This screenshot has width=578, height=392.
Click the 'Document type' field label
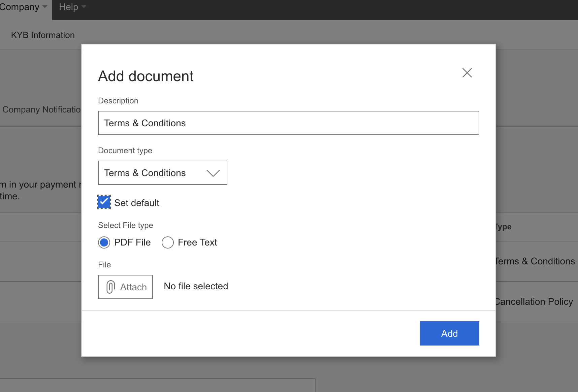[x=125, y=151]
